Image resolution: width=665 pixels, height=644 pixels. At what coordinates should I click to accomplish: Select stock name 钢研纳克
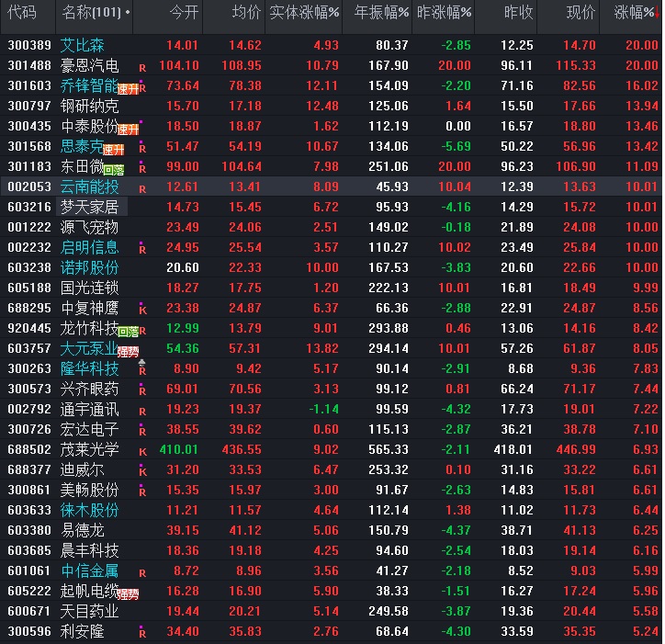tap(89, 106)
